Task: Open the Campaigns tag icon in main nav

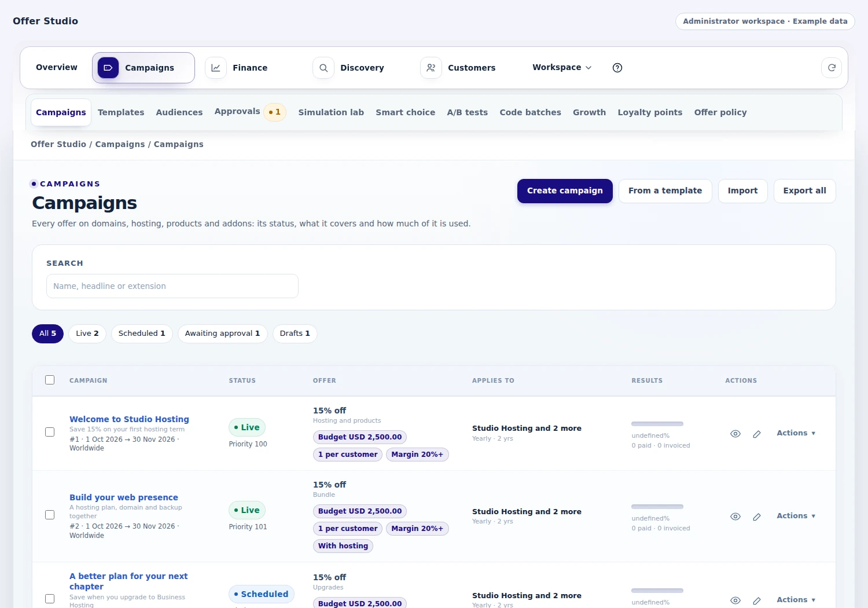Action: pyautogui.click(x=108, y=68)
